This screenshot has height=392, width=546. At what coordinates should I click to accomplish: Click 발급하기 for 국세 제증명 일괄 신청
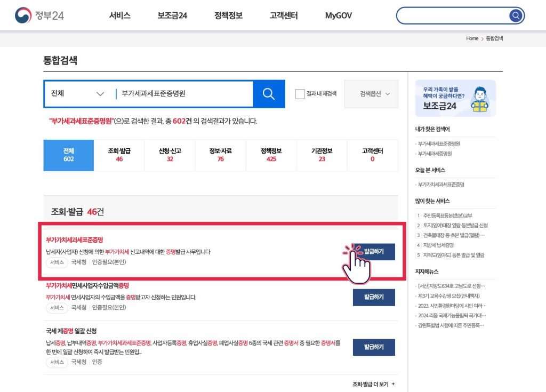pos(374,347)
